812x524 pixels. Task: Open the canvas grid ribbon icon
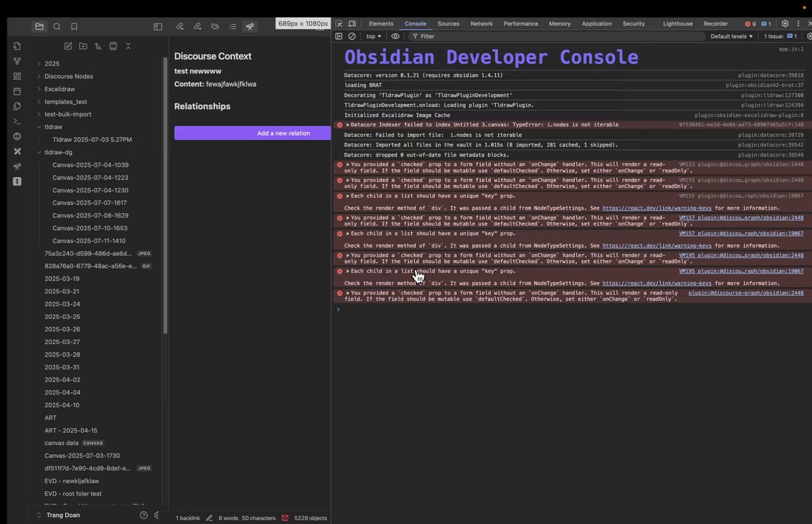tap(17, 76)
